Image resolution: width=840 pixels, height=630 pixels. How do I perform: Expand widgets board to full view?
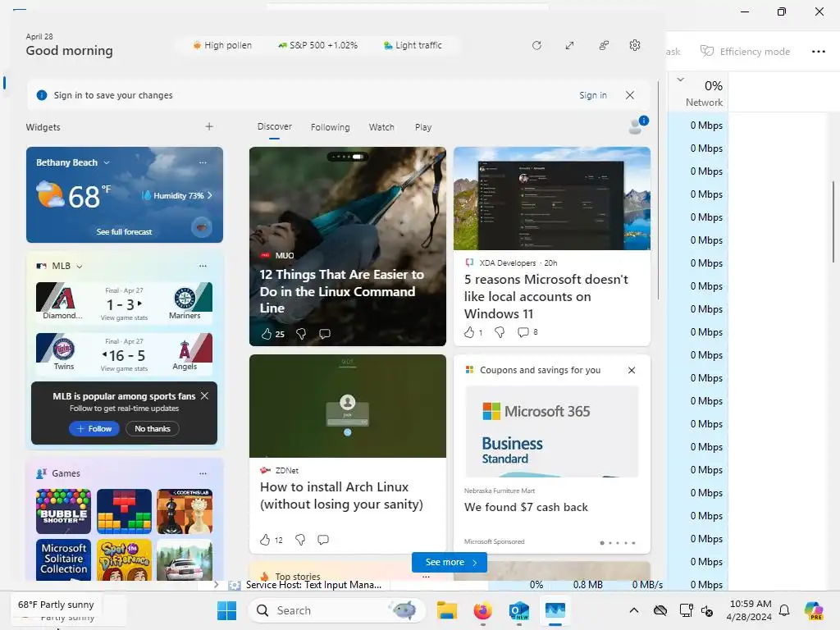[569, 46]
